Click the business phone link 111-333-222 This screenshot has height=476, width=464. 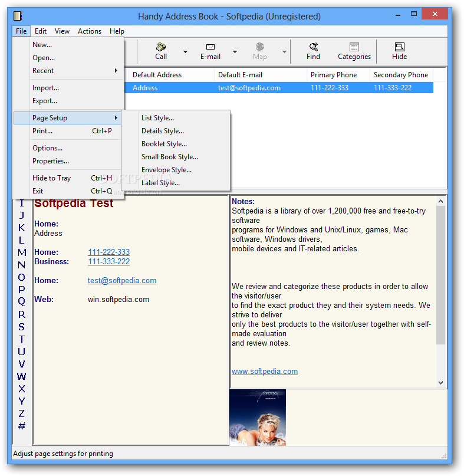pyautogui.click(x=108, y=261)
